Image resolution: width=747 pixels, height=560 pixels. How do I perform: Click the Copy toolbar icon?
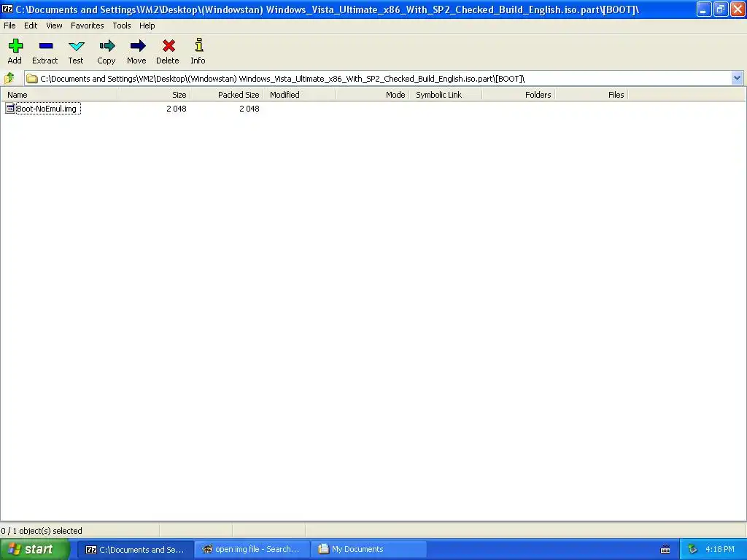107,46
